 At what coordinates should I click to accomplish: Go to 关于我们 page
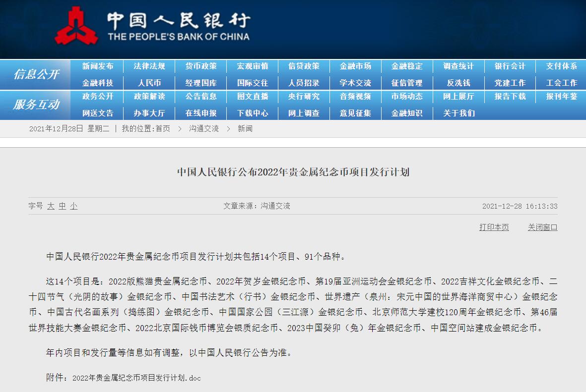458,113
